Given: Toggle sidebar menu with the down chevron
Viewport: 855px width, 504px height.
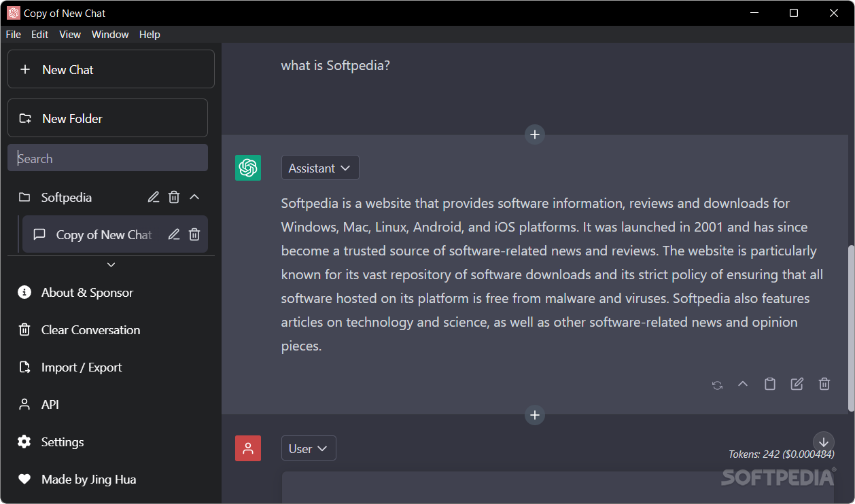Looking at the screenshot, I should coord(111,264).
